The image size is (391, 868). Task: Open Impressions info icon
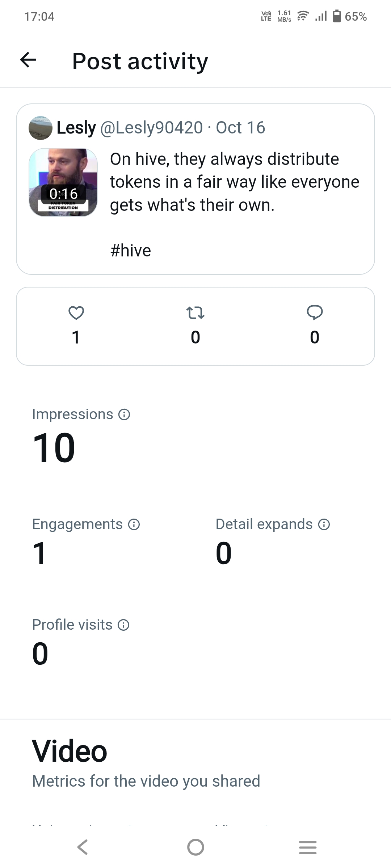(x=124, y=414)
